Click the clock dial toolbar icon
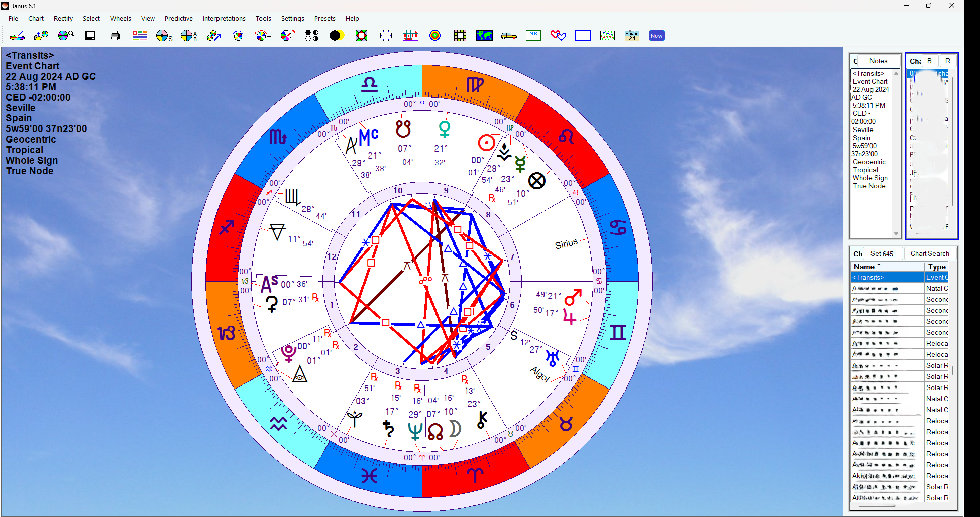This screenshot has height=517, width=980. [x=386, y=36]
